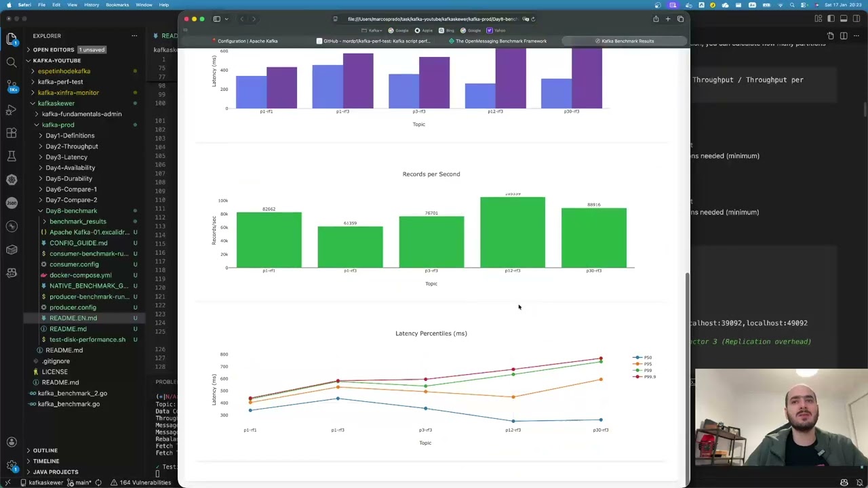Toggle P95 series in latency legend
868x488 pixels.
[643, 364]
